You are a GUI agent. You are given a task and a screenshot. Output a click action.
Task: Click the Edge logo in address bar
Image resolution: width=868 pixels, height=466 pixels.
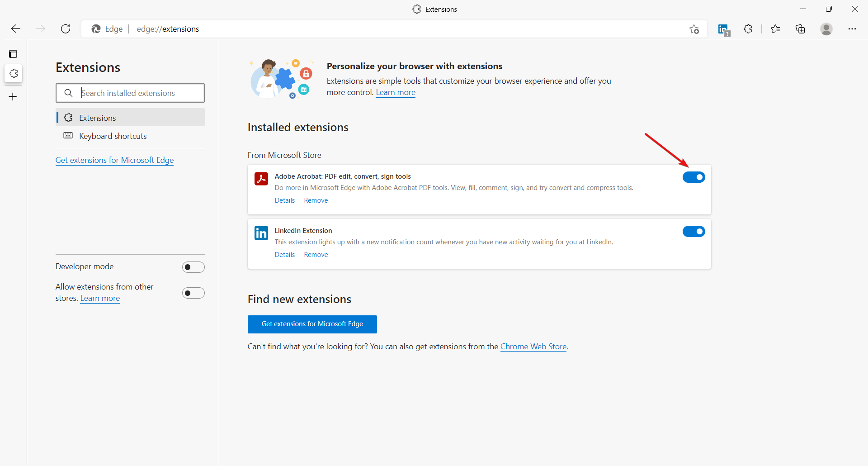(96, 29)
